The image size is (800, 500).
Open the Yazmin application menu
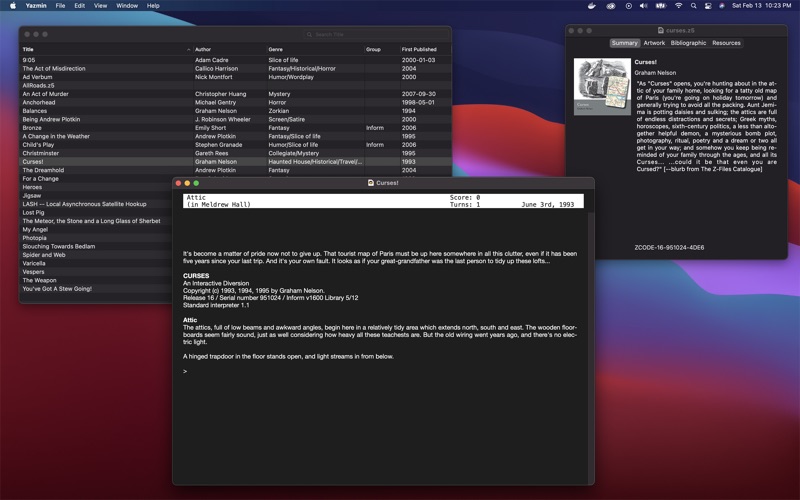[36, 6]
